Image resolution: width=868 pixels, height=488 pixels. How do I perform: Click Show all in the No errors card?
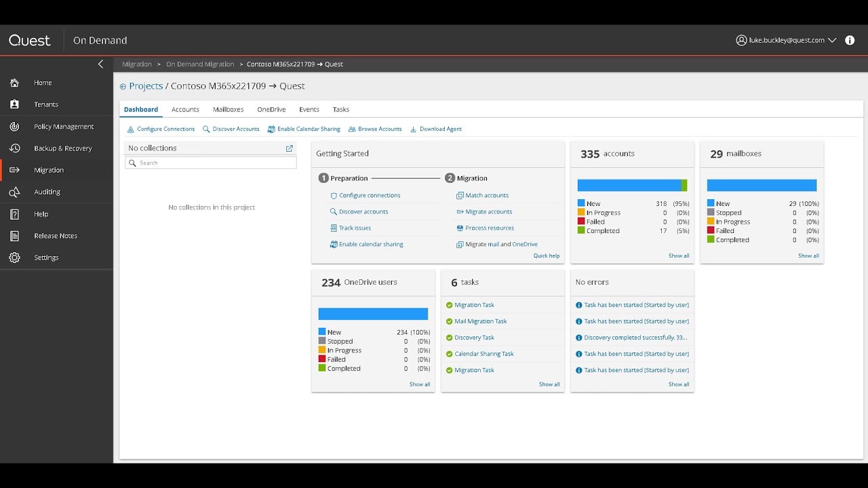[x=679, y=384]
